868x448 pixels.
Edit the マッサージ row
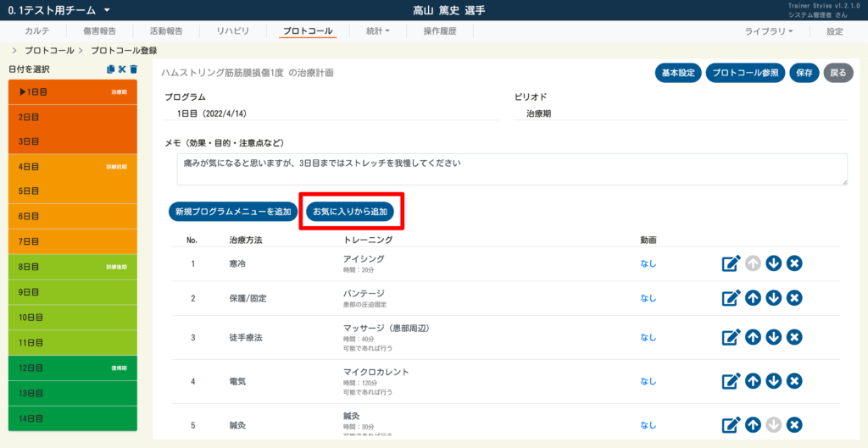(x=731, y=337)
